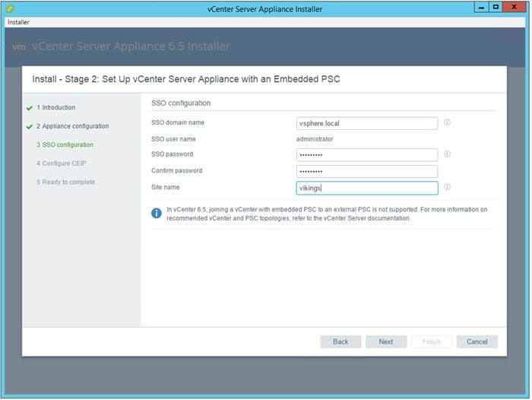
Task: Click the vm logo in the header
Action: (19, 47)
